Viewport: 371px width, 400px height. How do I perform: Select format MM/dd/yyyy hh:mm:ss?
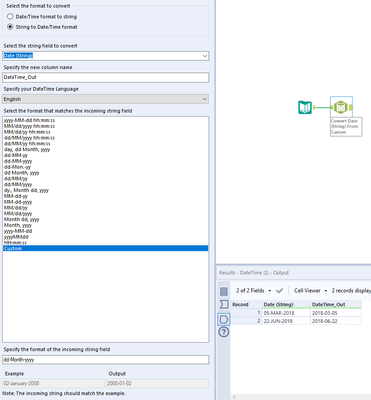105,126
